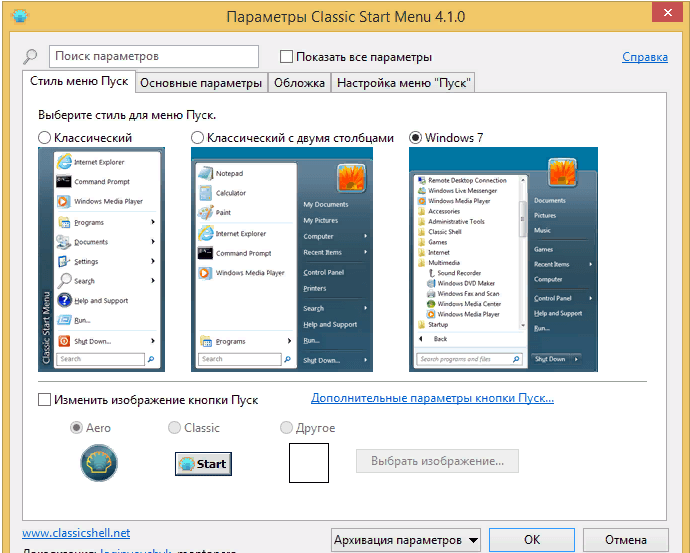Viewport: 690px width, 553px height.
Task: Click Programs folder icon in Classic preview
Action: [x=64, y=222]
